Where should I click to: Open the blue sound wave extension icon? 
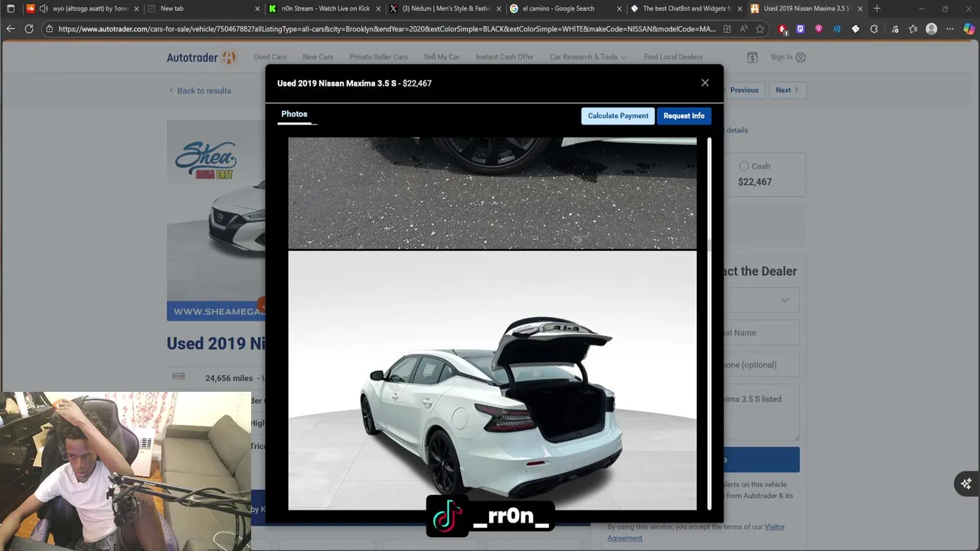pyautogui.click(x=837, y=29)
